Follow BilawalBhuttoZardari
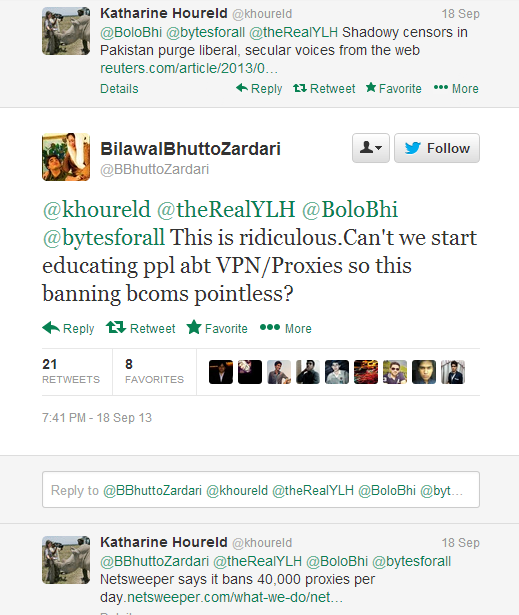Viewport: 519px width, 615px height. (x=437, y=148)
